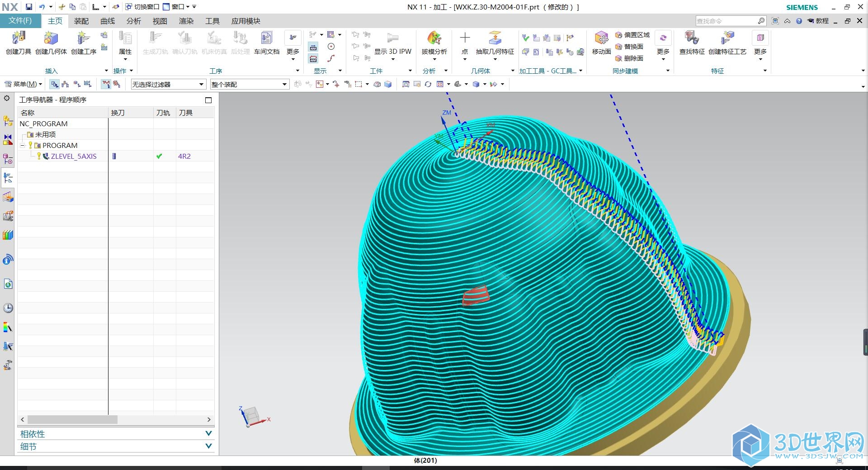Toggle the tool path display button in 显示 group
This screenshot has width=868, height=470.
coord(313,47)
